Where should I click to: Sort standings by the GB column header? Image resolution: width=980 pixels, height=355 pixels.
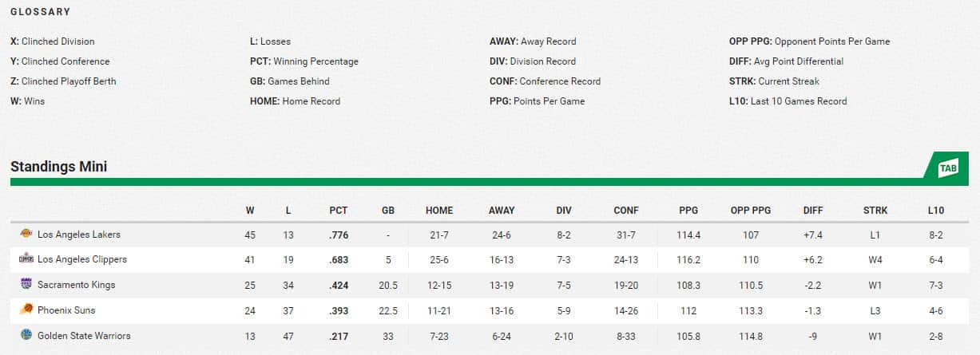click(388, 211)
